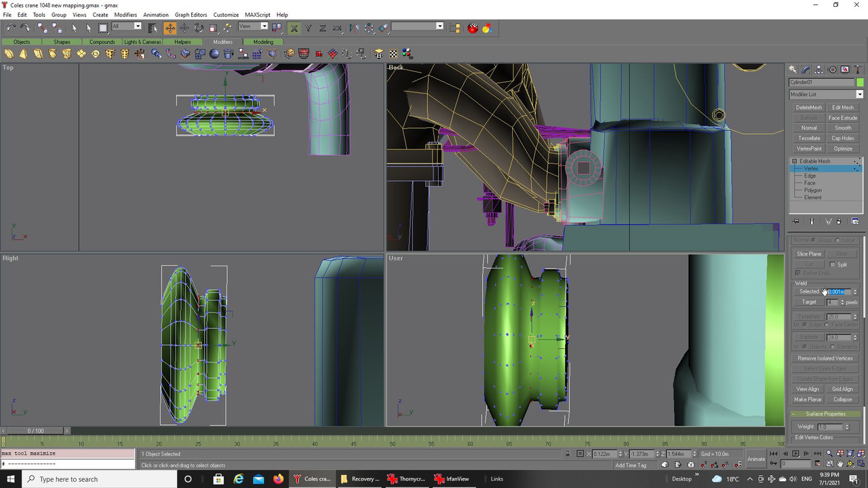This screenshot has width=868, height=488.
Task: Click the green object color swatch
Action: pyautogui.click(x=860, y=82)
